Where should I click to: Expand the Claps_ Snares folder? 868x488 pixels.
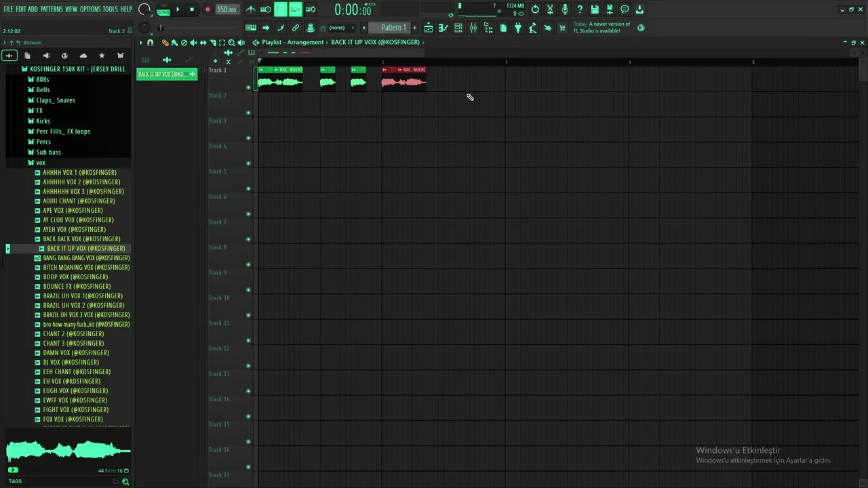pos(51,100)
